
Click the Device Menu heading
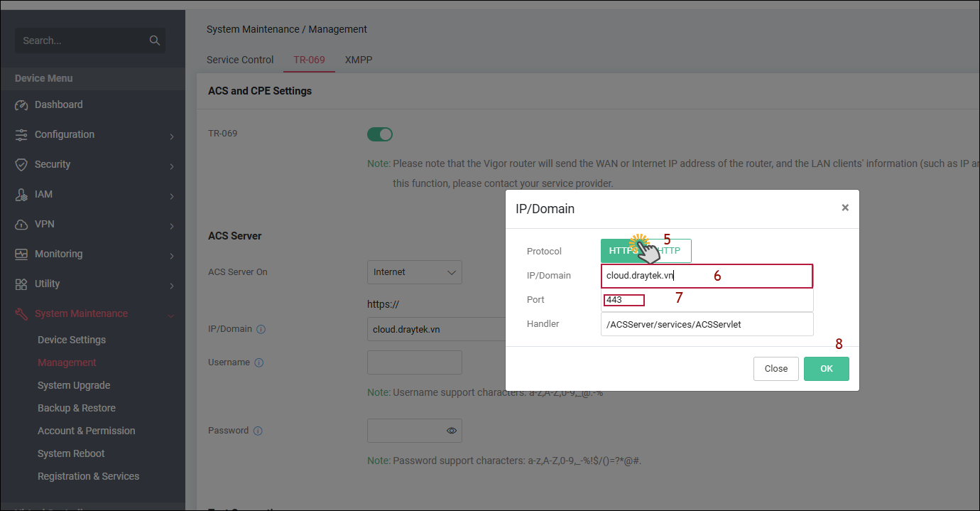[44, 78]
